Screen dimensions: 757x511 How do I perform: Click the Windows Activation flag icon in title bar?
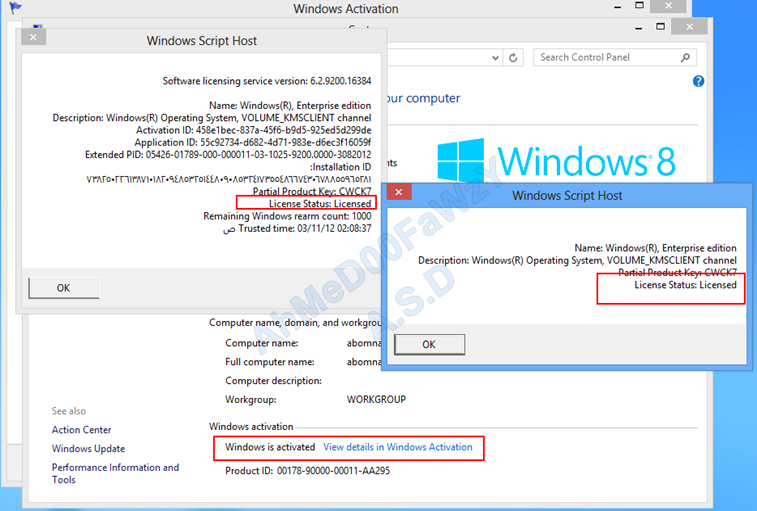15,8
